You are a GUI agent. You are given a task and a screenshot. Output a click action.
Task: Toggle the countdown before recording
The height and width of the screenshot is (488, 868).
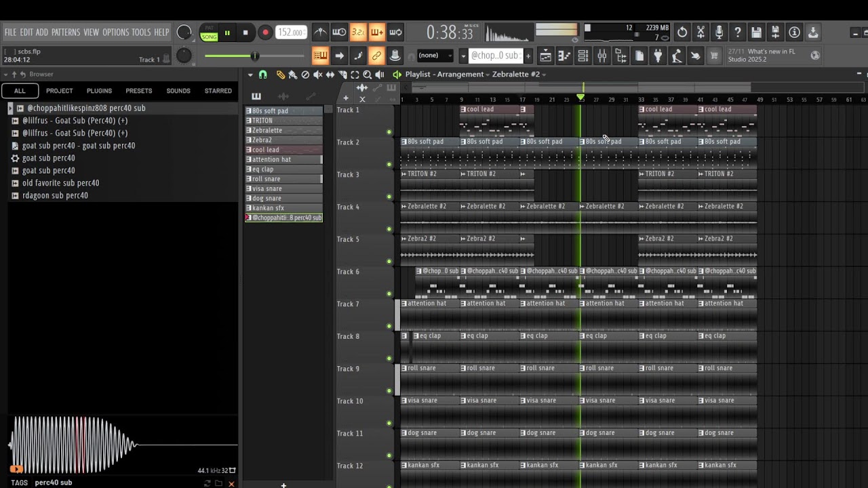click(358, 32)
